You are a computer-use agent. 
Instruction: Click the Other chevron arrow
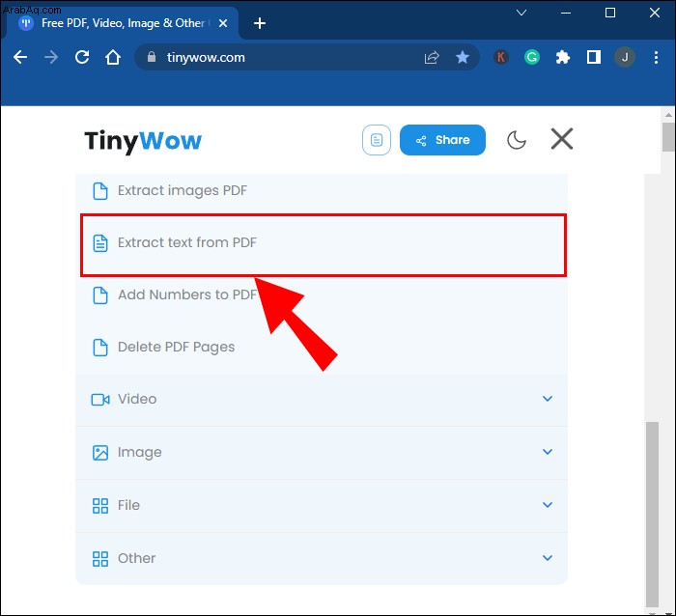(548, 558)
